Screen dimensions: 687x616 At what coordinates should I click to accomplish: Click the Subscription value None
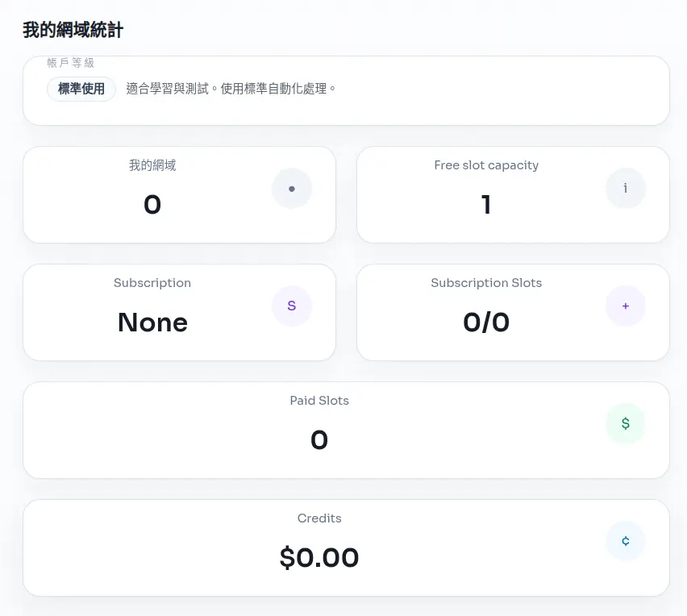click(x=152, y=323)
